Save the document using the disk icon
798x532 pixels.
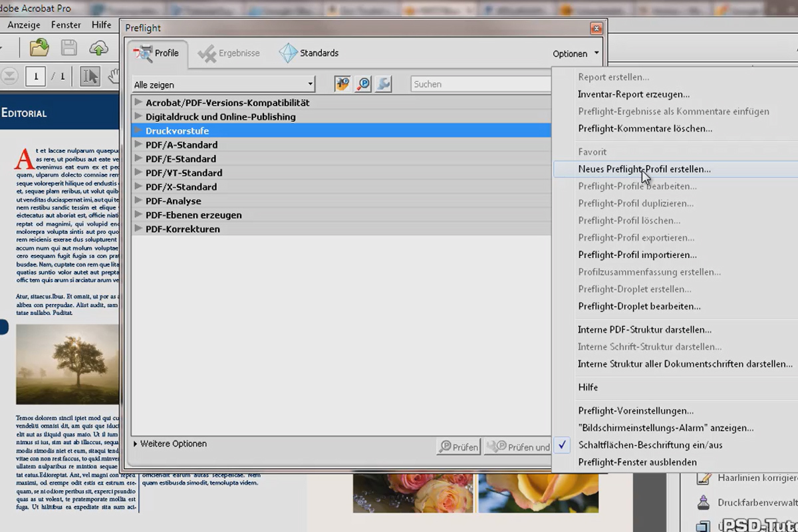(x=69, y=47)
